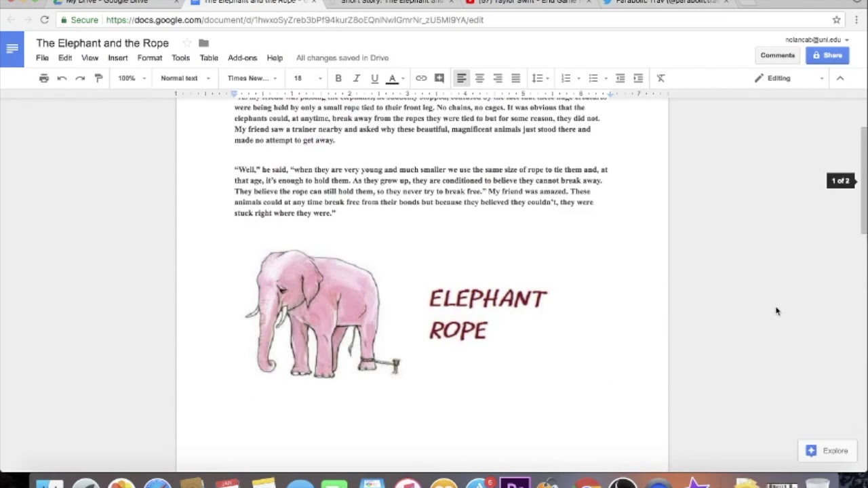Image resolution: width=868 pixels, height=488 pixels.
Task: Click the Redo arrow icon
Action: click(80, 78)
